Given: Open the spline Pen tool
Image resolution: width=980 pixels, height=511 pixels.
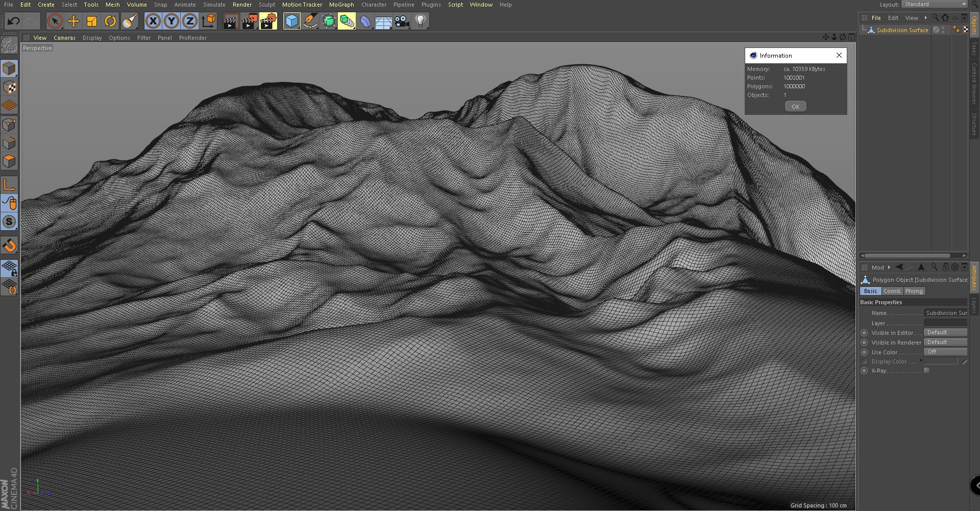Looking at the screenshot, I should [310, 21].
